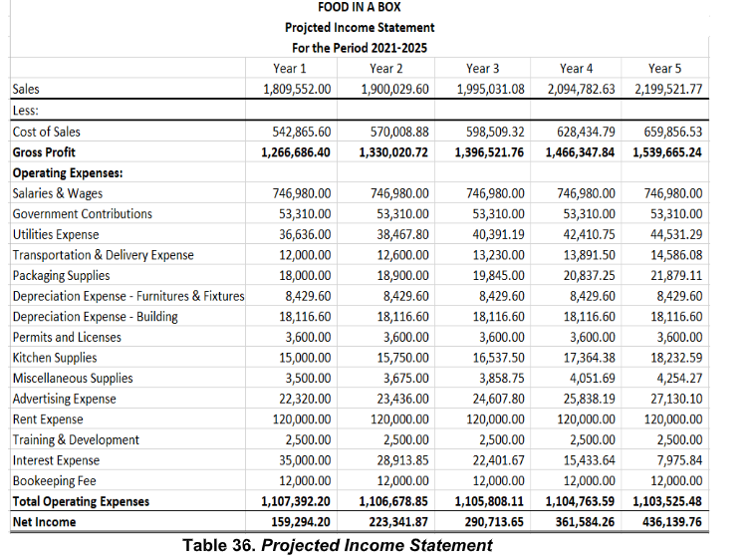Click Year 2 Interest Expense value 28,913.85

(x=402, y=460)
